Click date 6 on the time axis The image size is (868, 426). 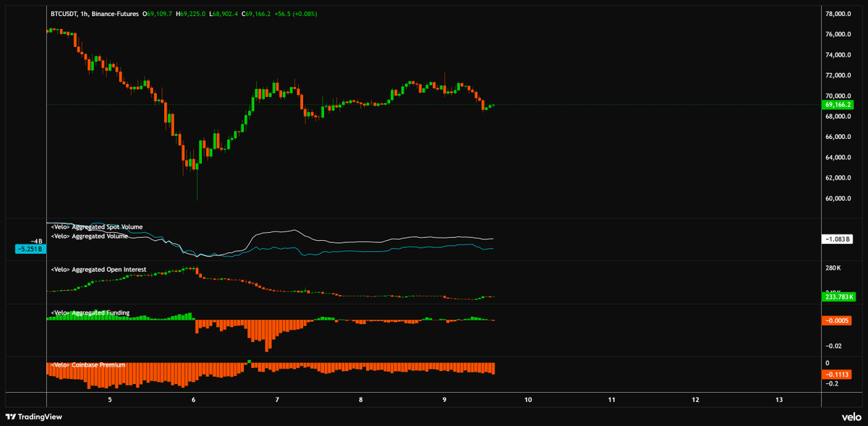click(x=194, y=399)
